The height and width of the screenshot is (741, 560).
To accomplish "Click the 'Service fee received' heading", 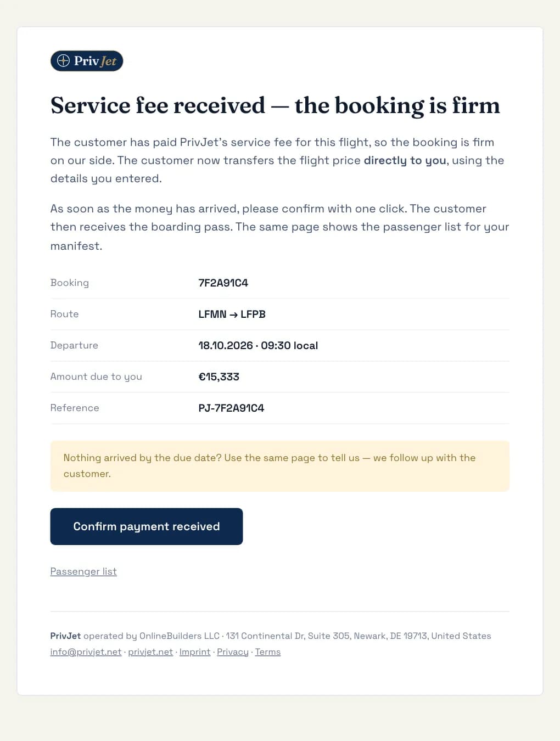I will pos(275,105).
